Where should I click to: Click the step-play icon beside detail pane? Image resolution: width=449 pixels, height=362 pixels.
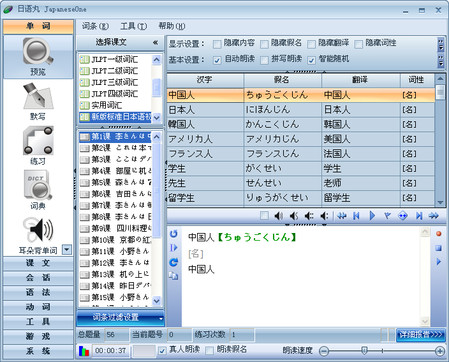(174, 248)
